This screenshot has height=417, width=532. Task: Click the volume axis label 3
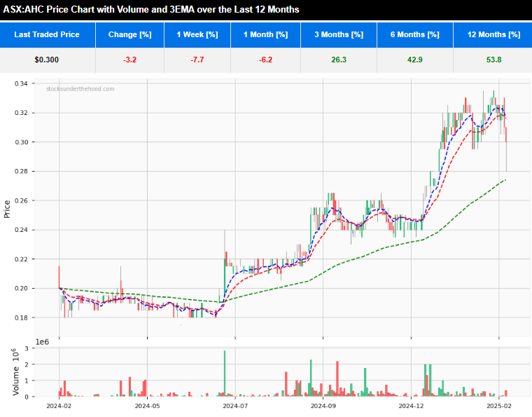click(27, 348)
